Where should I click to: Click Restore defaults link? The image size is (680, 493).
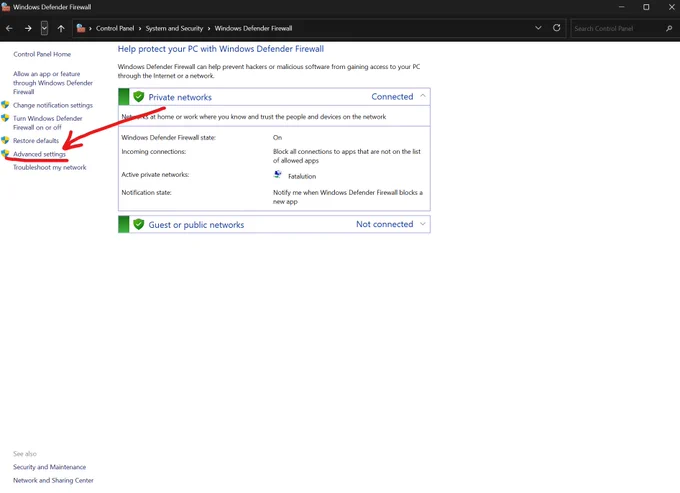tap(36, 140)
